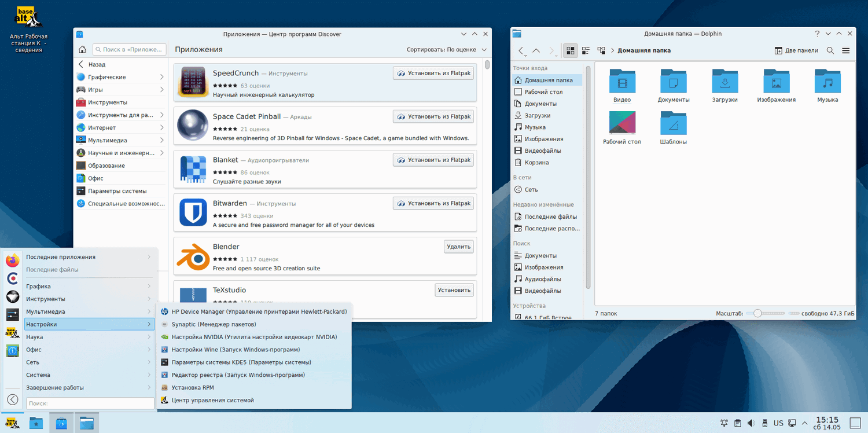Open the Графика launcher category

coord(89,287)
